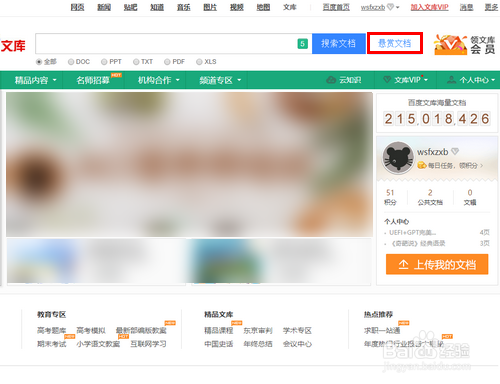
Task: Click the 搜索文档 search button
Action: [x=339, y=43]
